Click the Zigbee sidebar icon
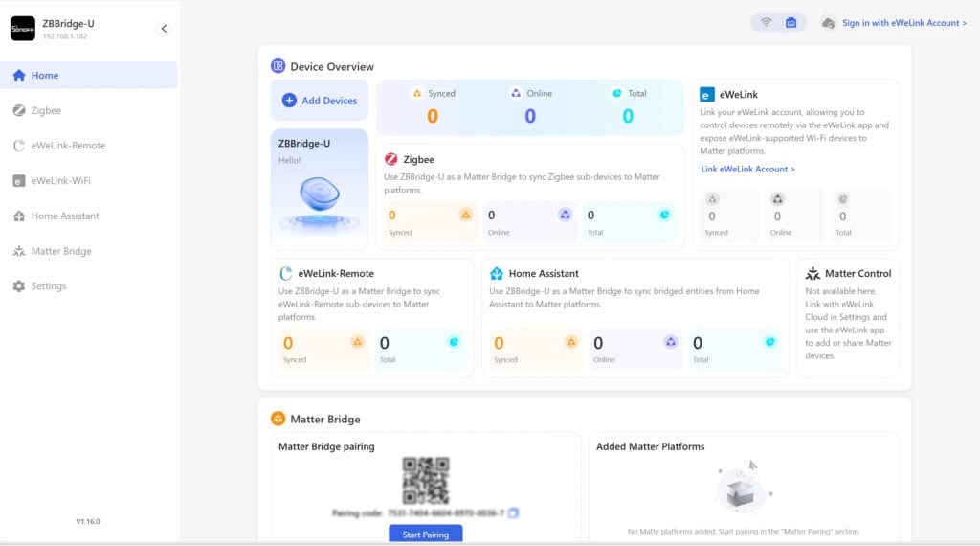980x546 pixels. pyautogui.click(x=19, y=110)
